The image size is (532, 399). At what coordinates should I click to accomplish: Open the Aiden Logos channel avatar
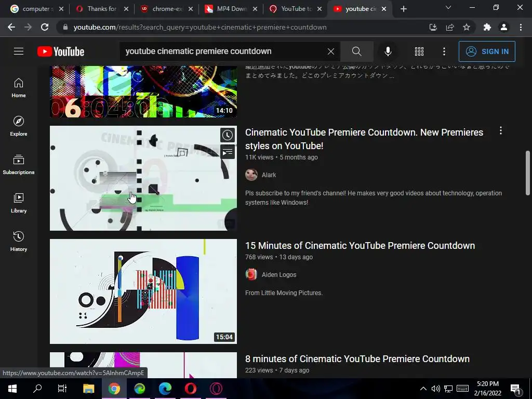tap(251, 274)
